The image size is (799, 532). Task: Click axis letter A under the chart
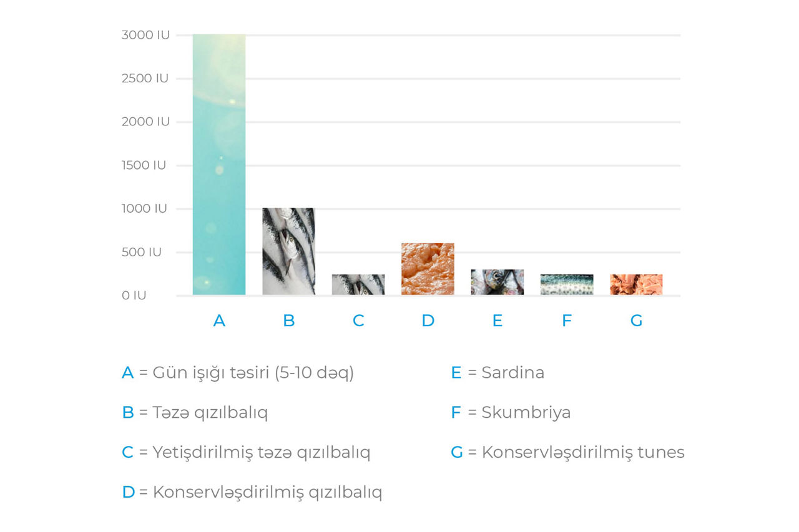click(x=219, y=321)
